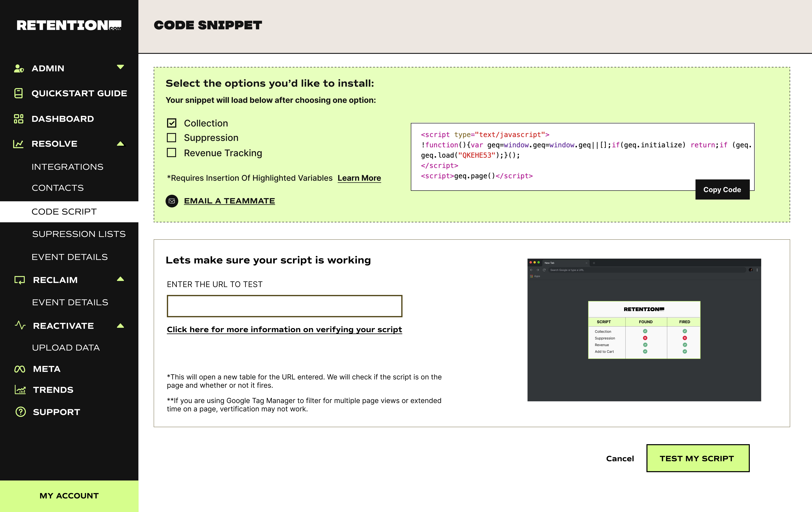812x512 pixels.
Task: Open Supression Lists page
Action: point(79,234)
